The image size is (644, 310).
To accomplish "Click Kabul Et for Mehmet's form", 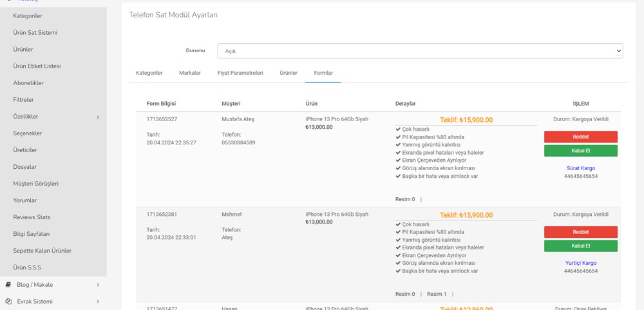I will pos(581,246).
